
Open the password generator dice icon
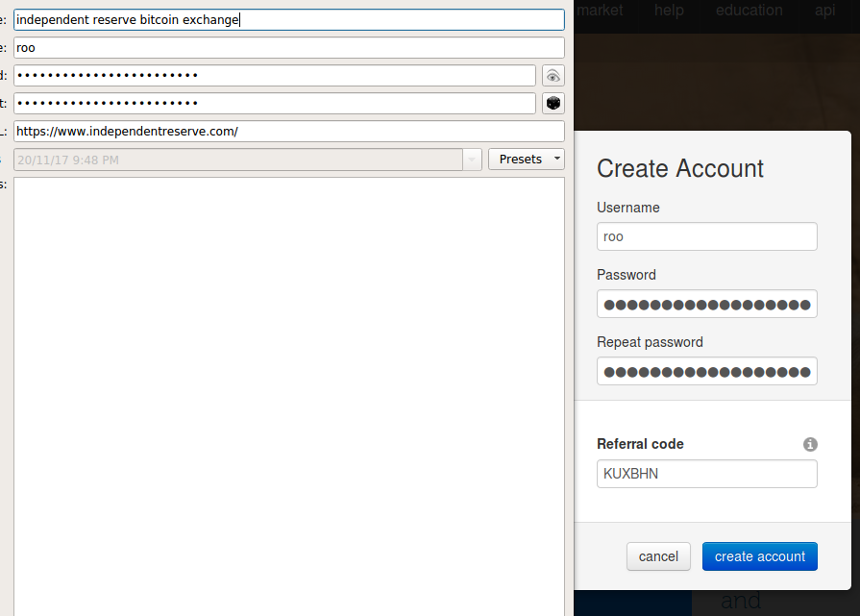click(553, 103)
